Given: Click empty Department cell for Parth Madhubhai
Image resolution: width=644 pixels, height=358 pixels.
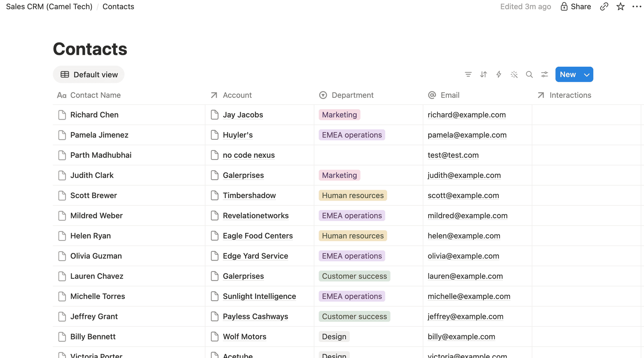Looking at the screenshot, I should [369, 155].
